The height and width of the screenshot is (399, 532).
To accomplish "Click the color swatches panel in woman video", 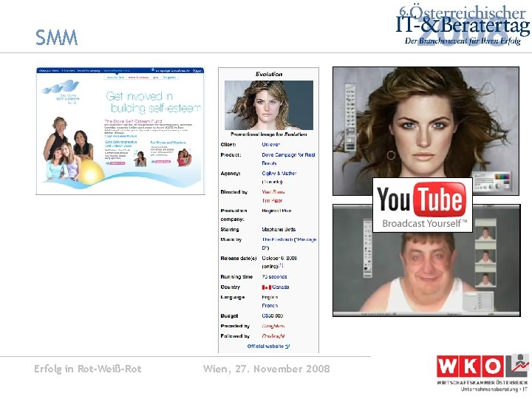I will (x=502, y=178).
